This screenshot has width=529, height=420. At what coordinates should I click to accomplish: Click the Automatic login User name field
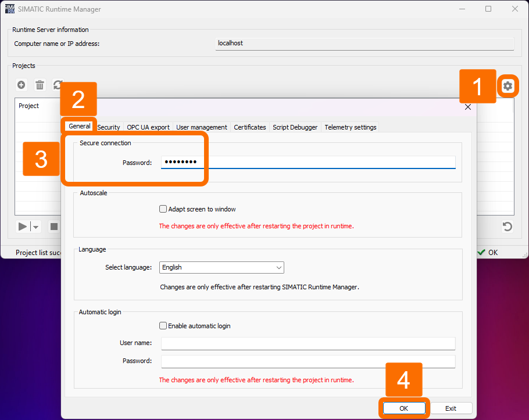tap(308, 343)
